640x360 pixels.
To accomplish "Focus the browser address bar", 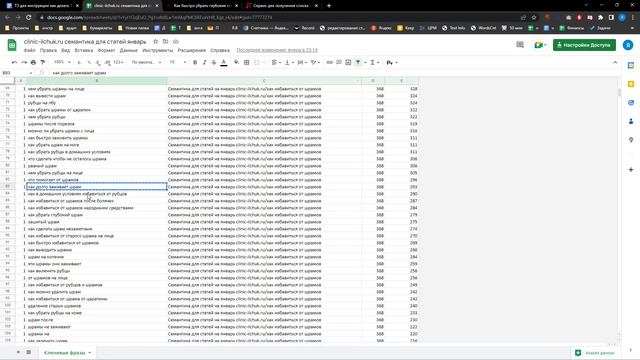I will tap(278, 18).
